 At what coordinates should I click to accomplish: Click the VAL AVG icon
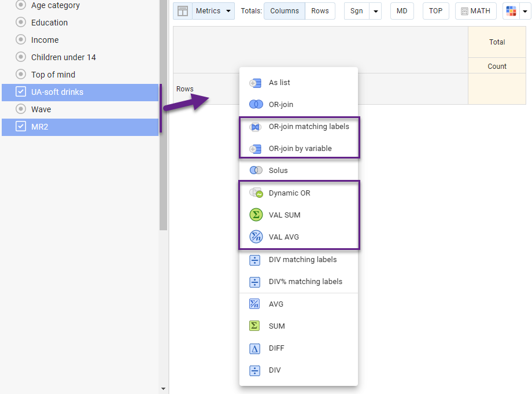(256, 237)
